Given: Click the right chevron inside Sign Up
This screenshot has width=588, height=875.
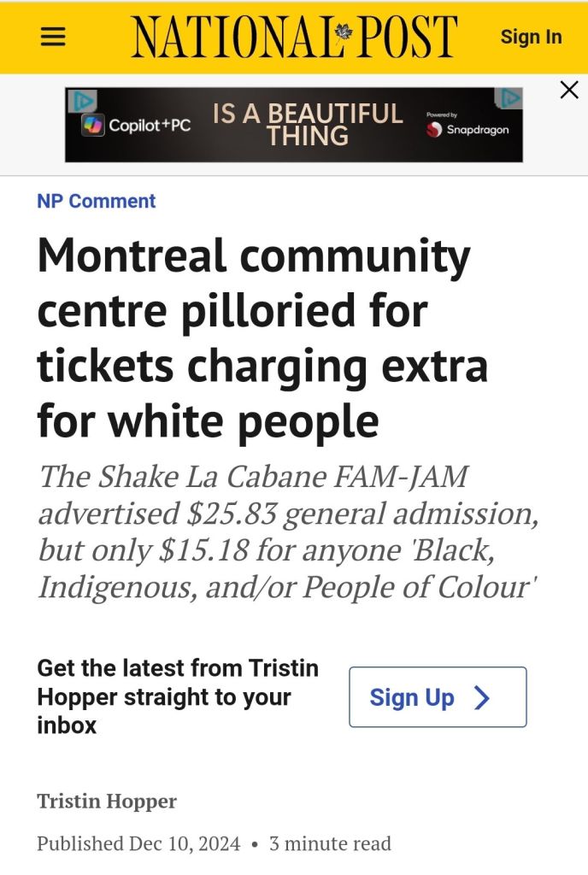Looking at the screenshot, I should pyautogui.click(x=482, y=698).
